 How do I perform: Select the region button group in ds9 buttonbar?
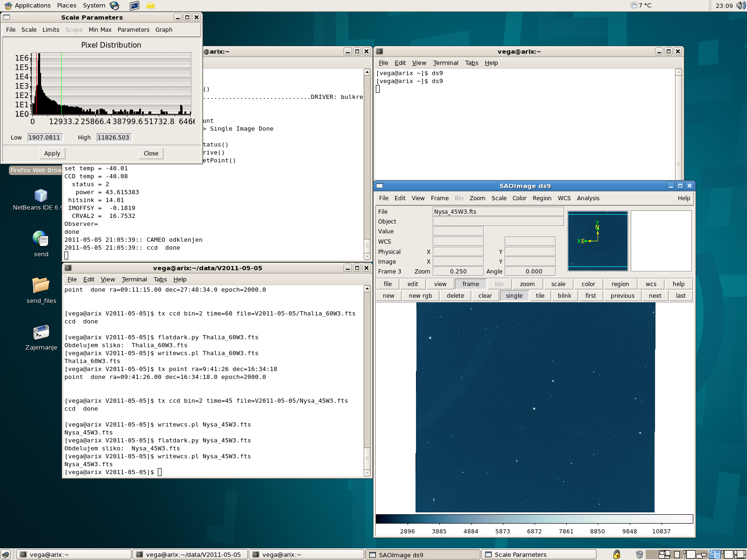click(x=620, y=284)
